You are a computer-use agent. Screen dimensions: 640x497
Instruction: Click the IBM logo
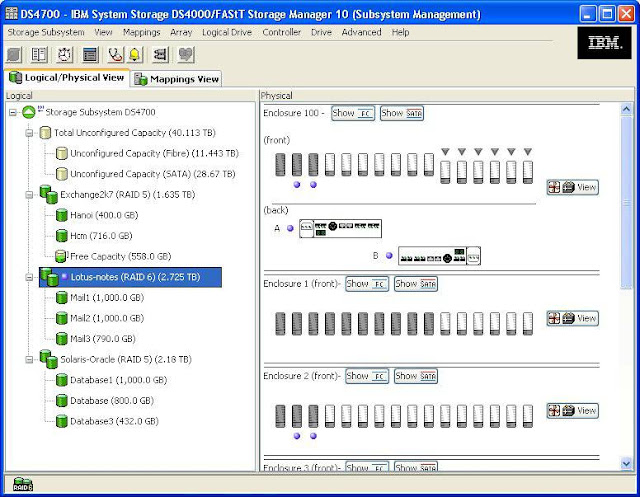[604, 43]
